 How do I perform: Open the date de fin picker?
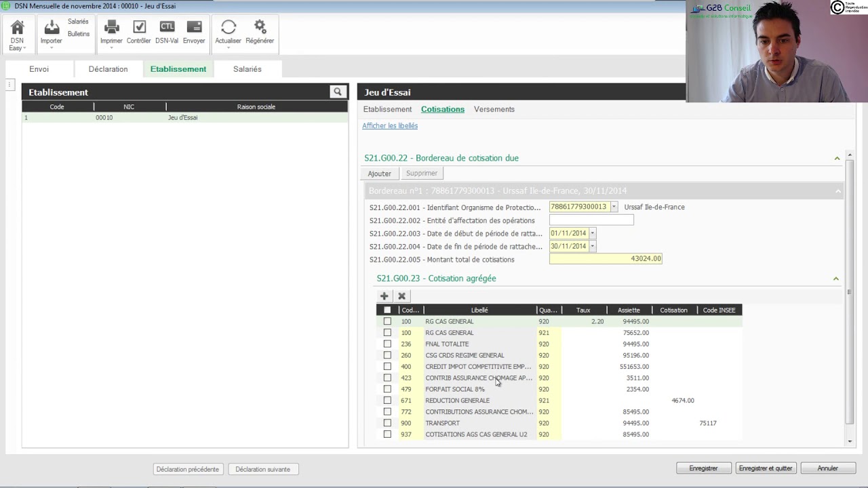(592, 246)
